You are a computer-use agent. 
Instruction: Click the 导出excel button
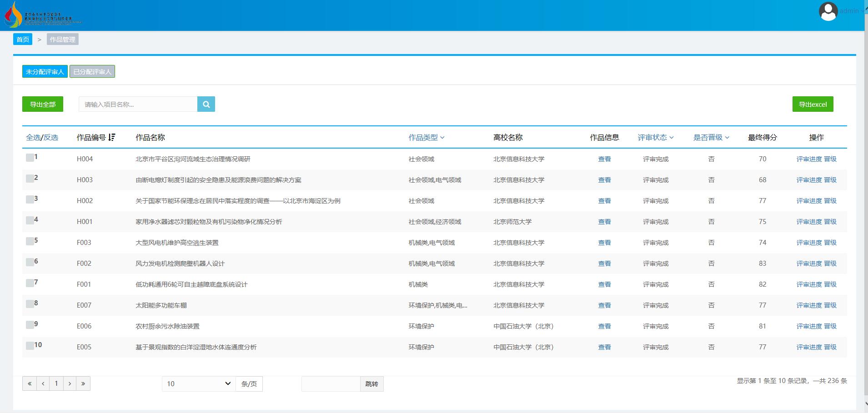(x=813, y=104)
